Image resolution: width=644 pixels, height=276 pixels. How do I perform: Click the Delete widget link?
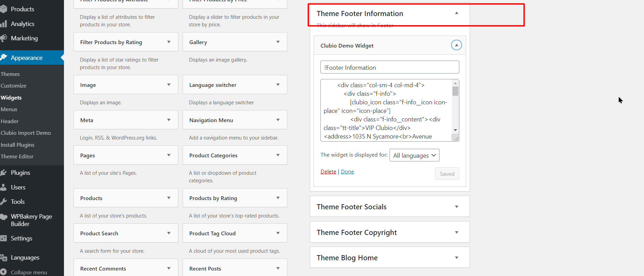(328, 172)
